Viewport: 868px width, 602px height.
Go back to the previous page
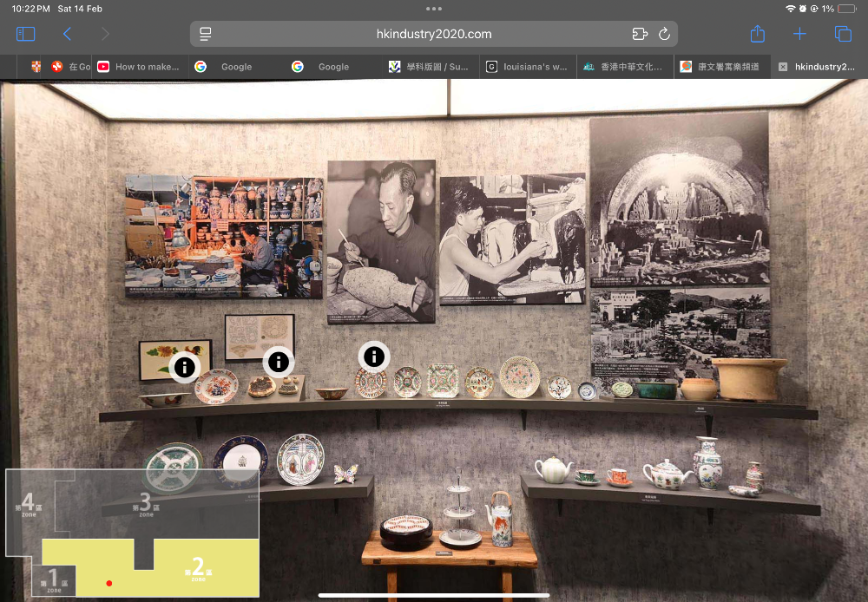pyautogui.click(x=67, y=34)
